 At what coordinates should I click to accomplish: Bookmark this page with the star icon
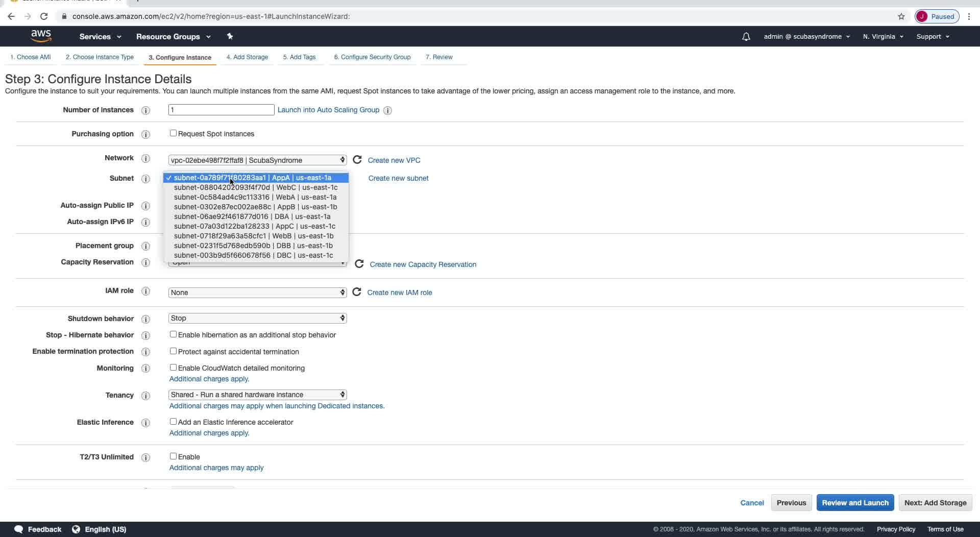coord(901,16)
